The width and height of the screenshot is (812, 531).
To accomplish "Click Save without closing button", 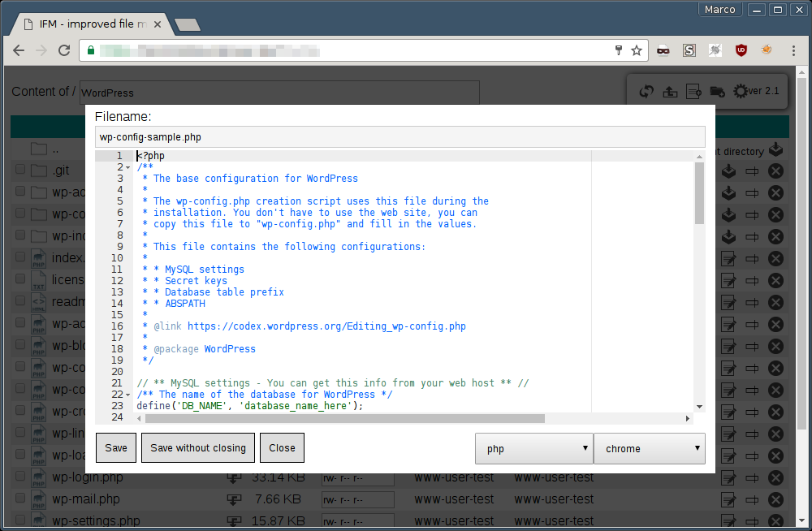I will click(x=198, y=447).
